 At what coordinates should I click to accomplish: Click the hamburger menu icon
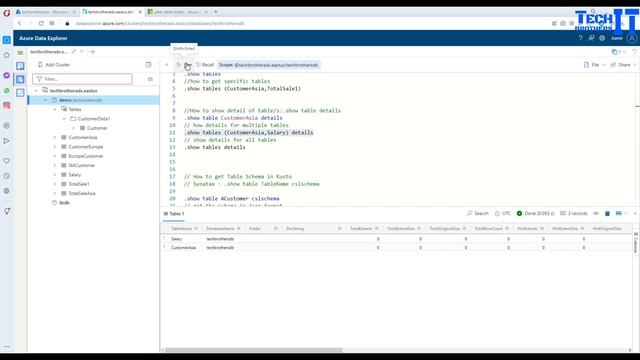(20, 53)
